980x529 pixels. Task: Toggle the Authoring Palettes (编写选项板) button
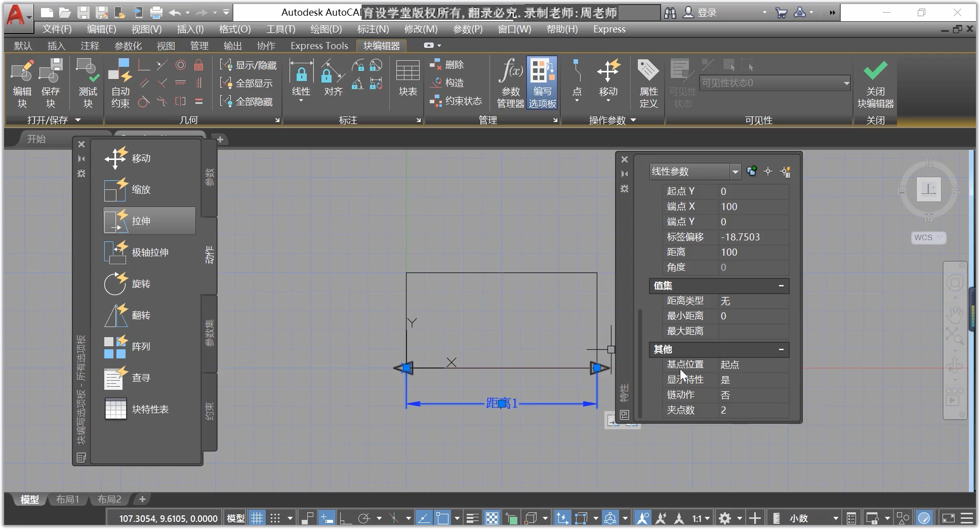click(542, 84)
